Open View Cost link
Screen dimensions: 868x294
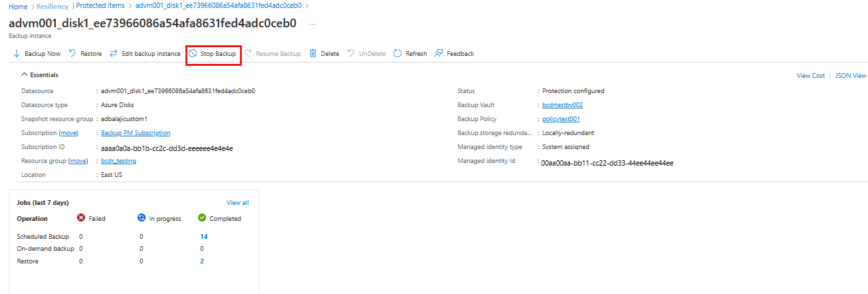pos(811,76)
